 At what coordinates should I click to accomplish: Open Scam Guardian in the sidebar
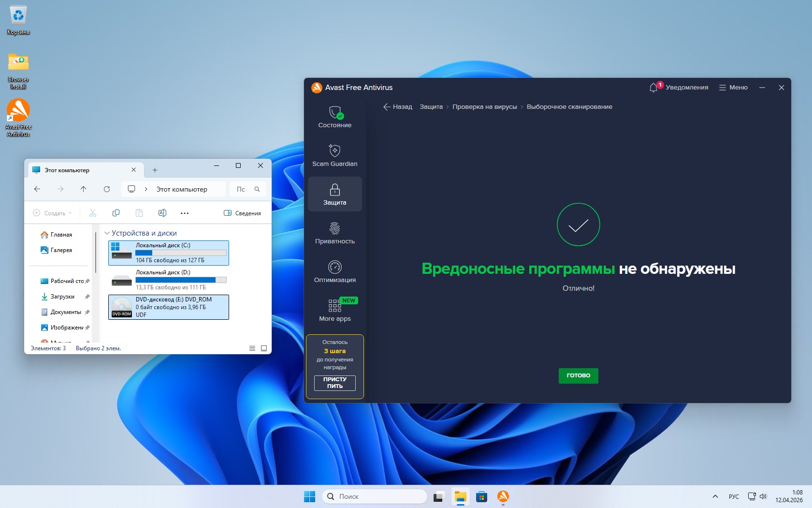click(334, 156)
